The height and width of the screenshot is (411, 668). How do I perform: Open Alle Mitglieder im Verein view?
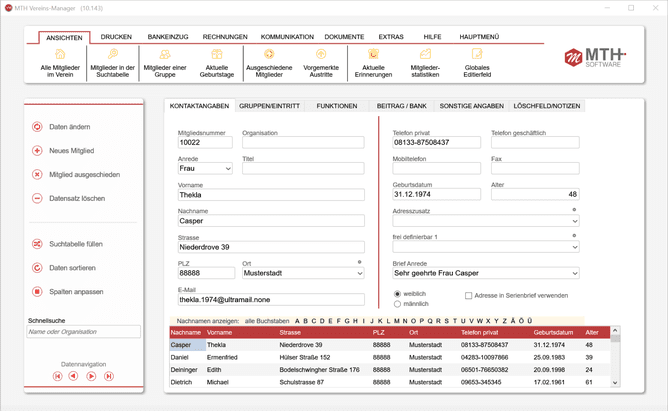[x=60, y=63]
